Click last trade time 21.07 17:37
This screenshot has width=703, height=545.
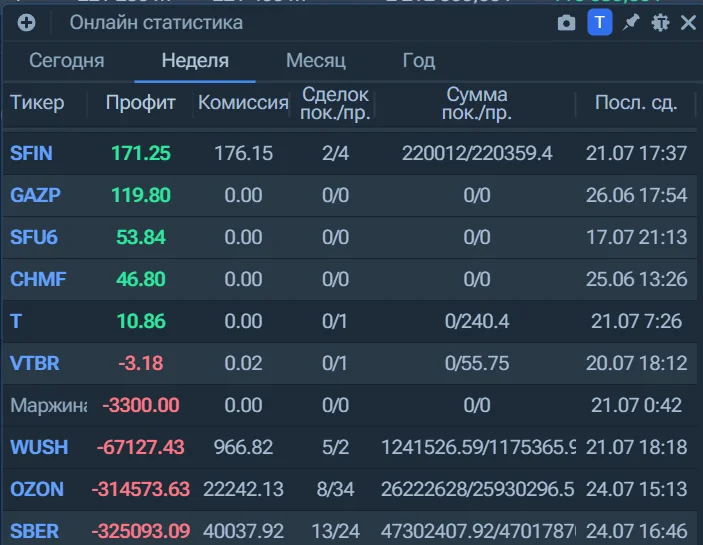636,153
